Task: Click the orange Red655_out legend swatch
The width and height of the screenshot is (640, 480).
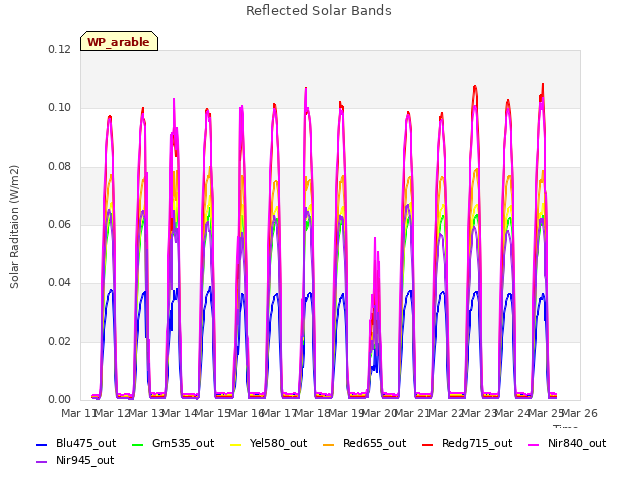Action: [329, 444]
